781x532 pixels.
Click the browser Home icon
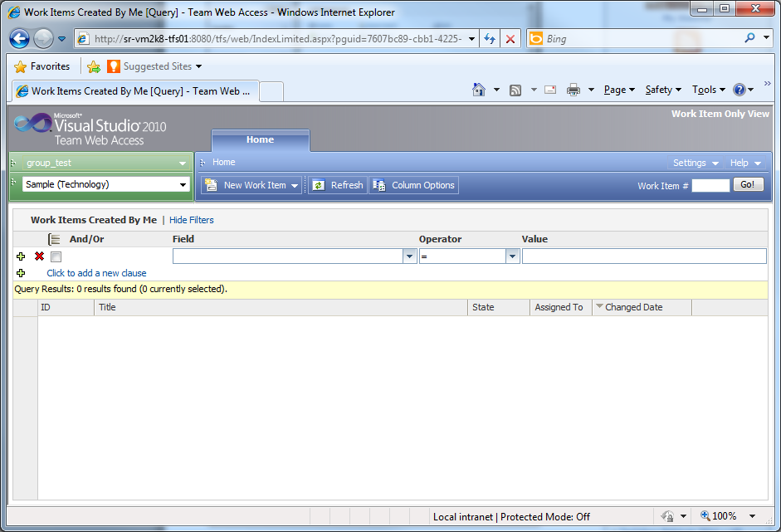(479, 90)
